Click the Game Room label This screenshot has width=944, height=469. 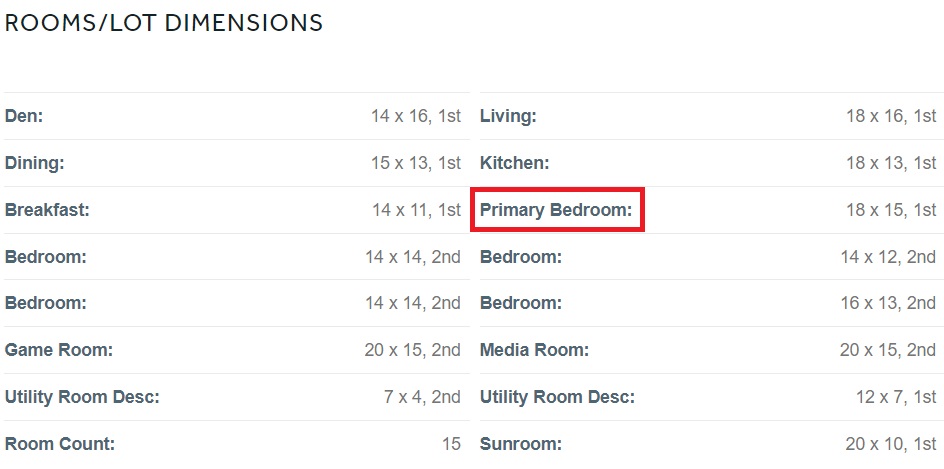point(59,350)
